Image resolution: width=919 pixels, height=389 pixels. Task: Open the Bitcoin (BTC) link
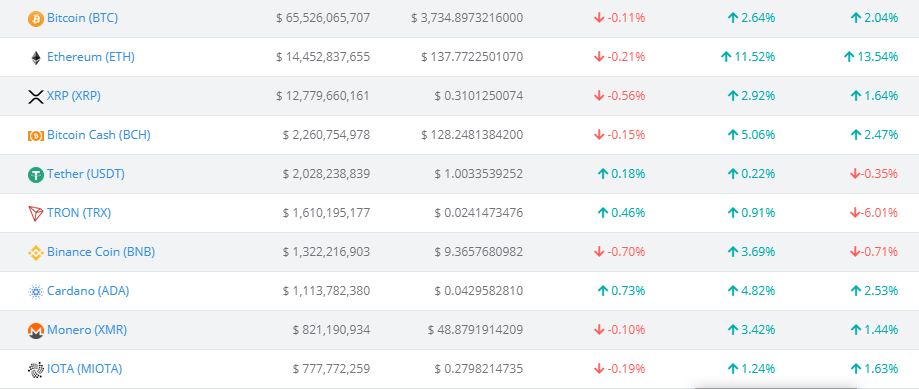click(x=83, y=18)
